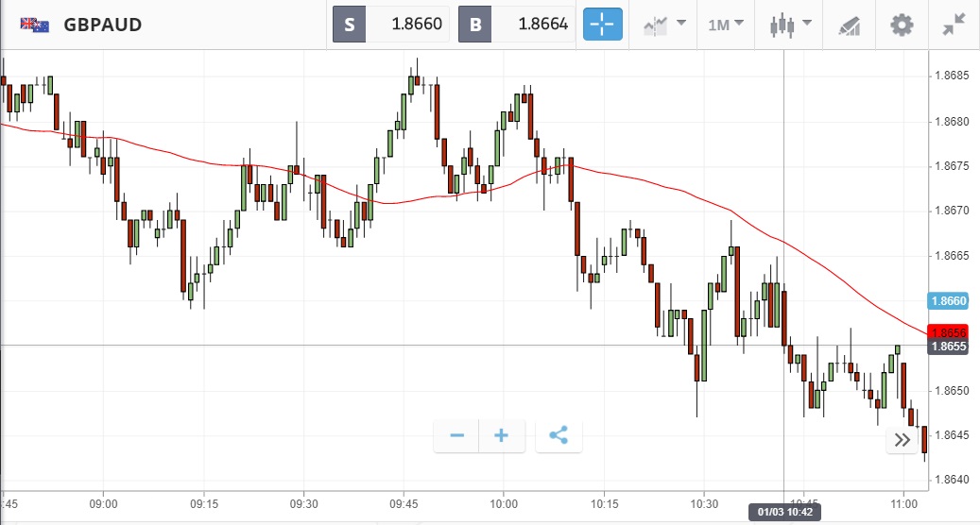The image size is (980, 525).
Task: Open chart settings gear
Action: click(x=903, y=25)
